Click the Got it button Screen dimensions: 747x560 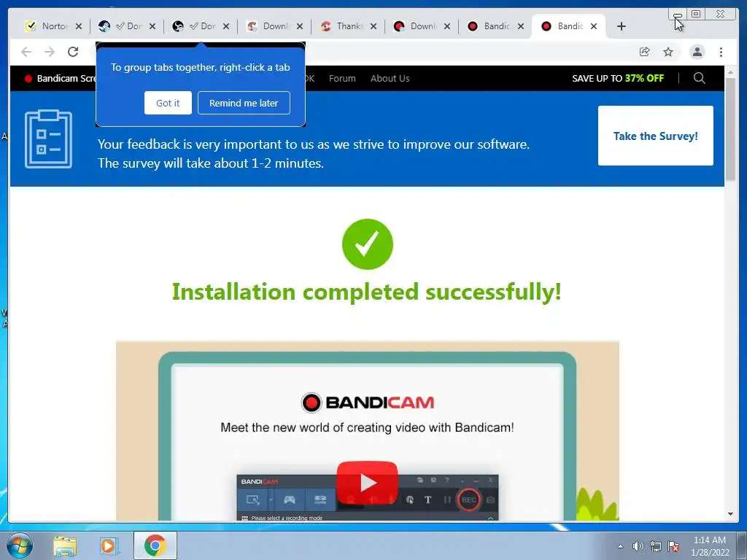(168, 103)
